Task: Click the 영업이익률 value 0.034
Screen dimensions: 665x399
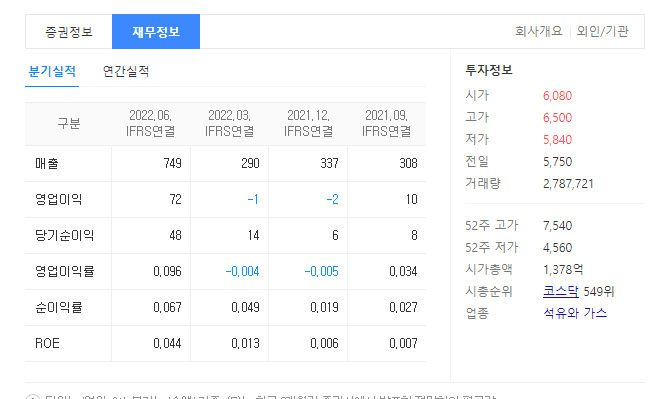Action: coord(403,271)
